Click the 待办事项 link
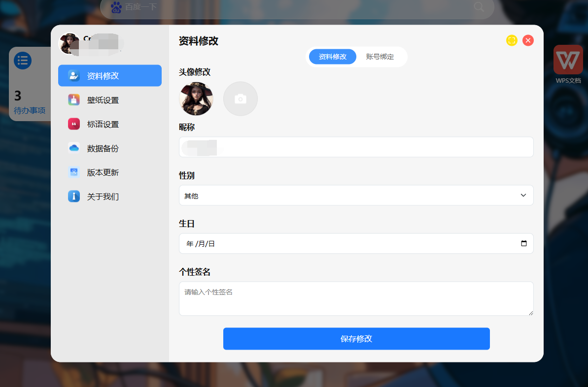588x387 pixels. (x=30, y=110)
